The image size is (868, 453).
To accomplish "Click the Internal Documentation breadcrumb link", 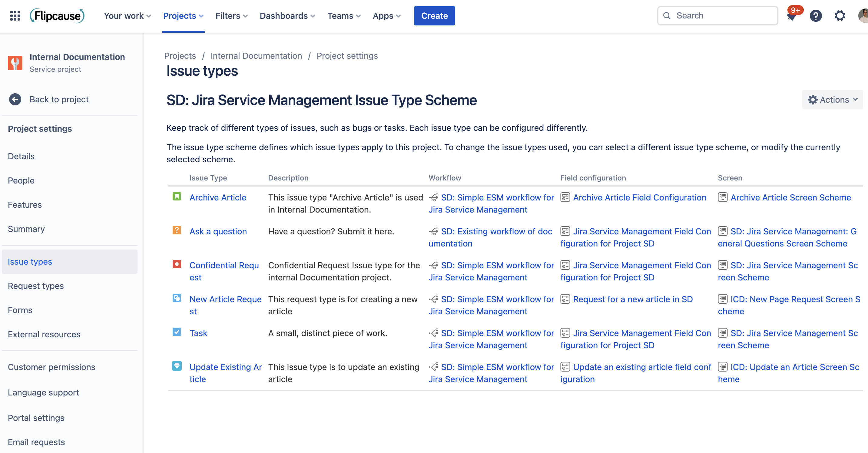I will (256, 56).
